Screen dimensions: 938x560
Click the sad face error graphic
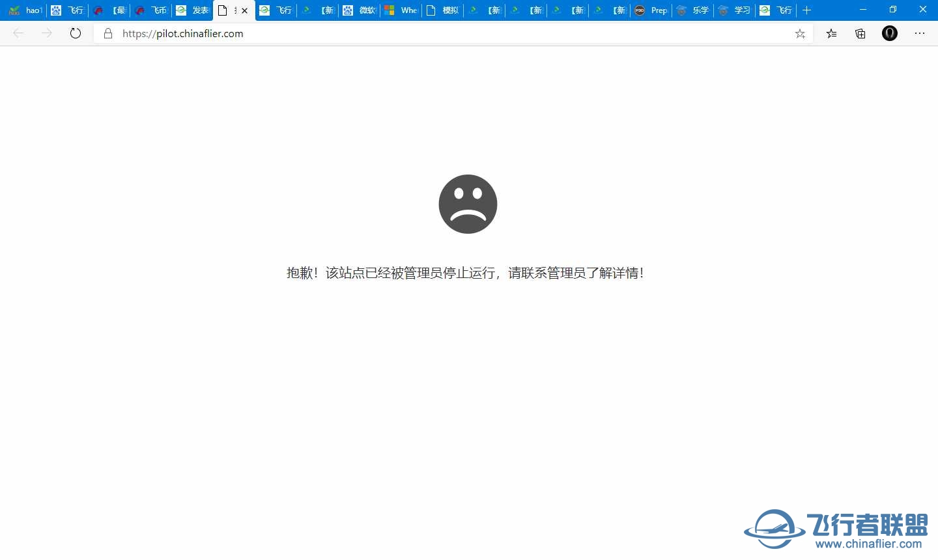point(468,204)
